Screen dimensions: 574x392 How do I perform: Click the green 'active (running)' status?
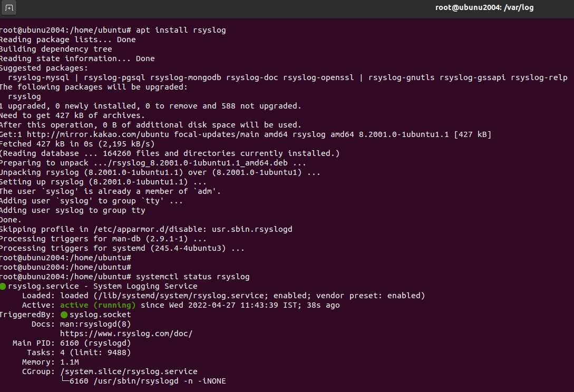[98, 306]
